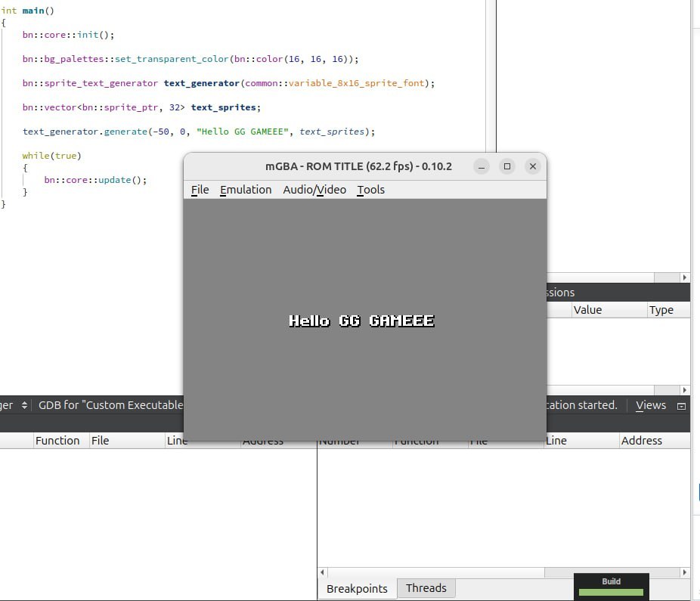Click the Address column header in breakpoints view
700x601 pixels.
(655, 440)
